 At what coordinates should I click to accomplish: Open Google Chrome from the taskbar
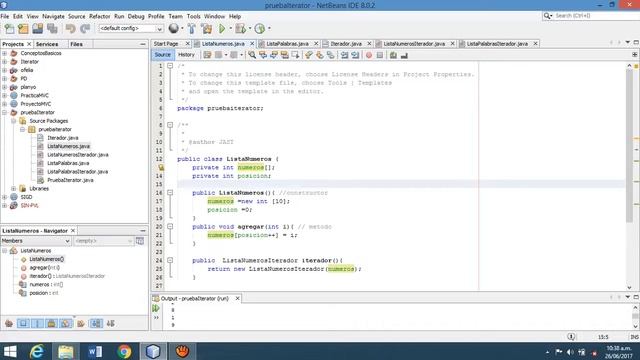point(124,351)
